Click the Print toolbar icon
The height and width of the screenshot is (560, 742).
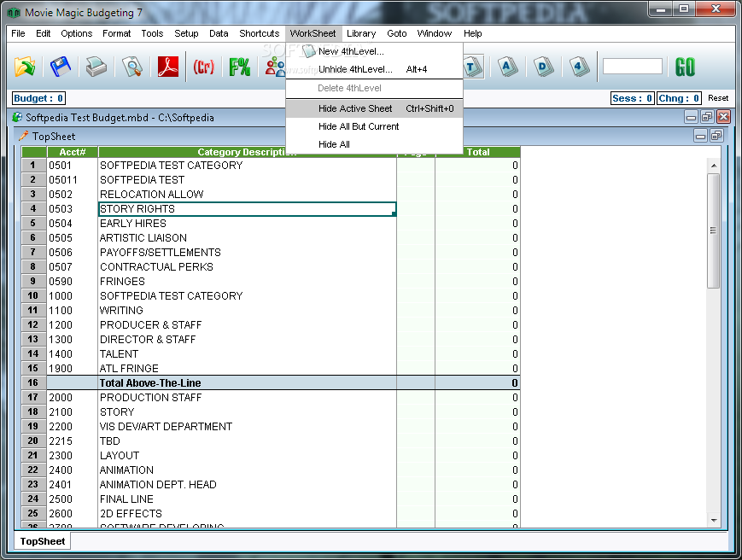[x=96, y=67]
